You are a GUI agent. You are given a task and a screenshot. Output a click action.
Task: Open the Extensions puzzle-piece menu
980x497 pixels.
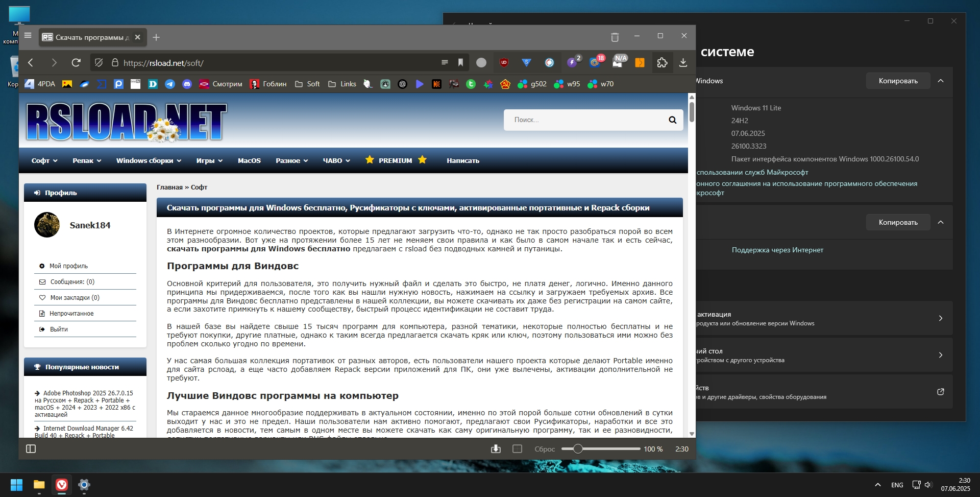click(x=662, y=63)
